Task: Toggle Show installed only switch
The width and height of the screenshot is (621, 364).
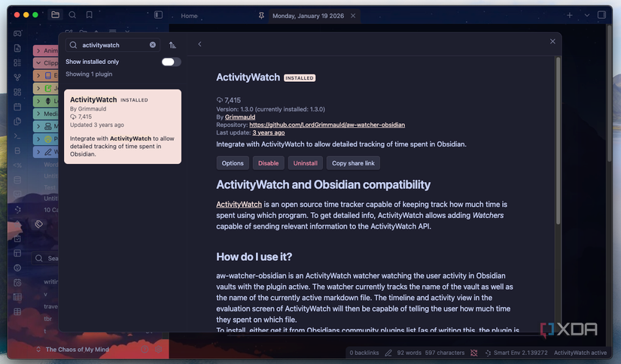Action: coord(171,62)
